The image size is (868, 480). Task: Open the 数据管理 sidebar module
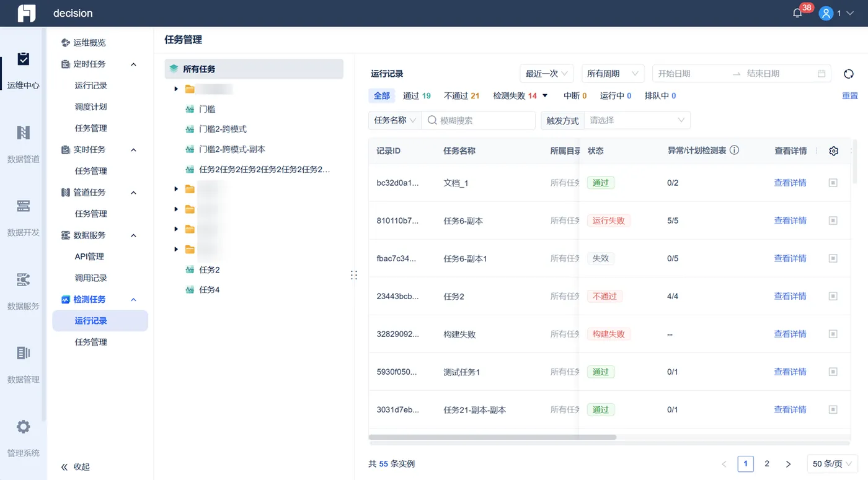coord(23,365)
